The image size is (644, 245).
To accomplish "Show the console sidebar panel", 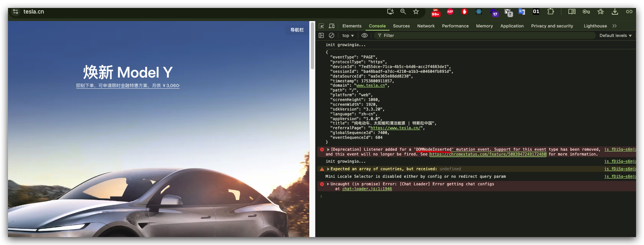I will click(x=321, y=35).
